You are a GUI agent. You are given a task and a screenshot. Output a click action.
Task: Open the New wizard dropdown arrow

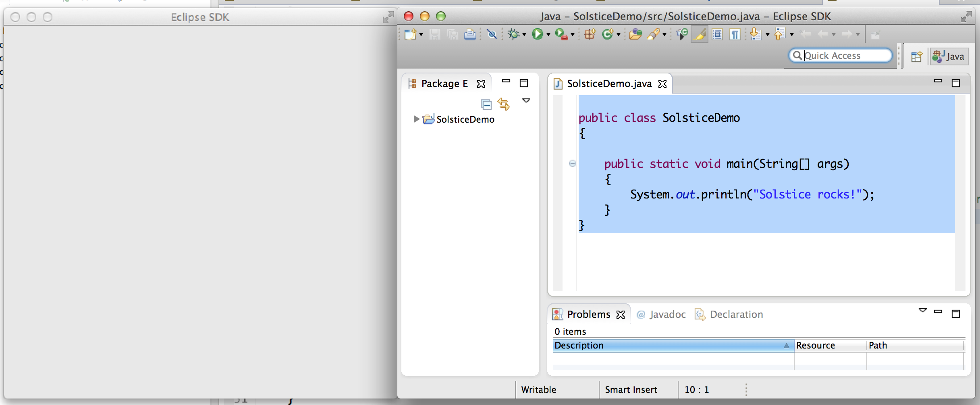click(421, 35)
